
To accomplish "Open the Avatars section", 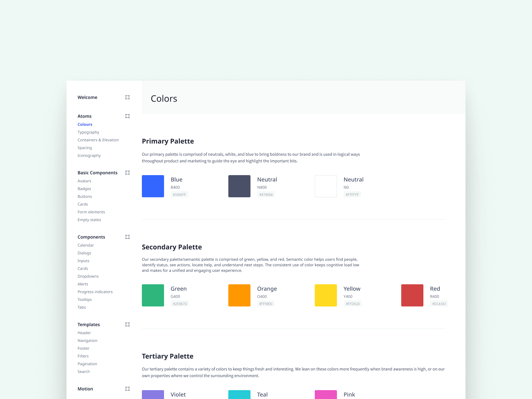I will tap(85, 181).
